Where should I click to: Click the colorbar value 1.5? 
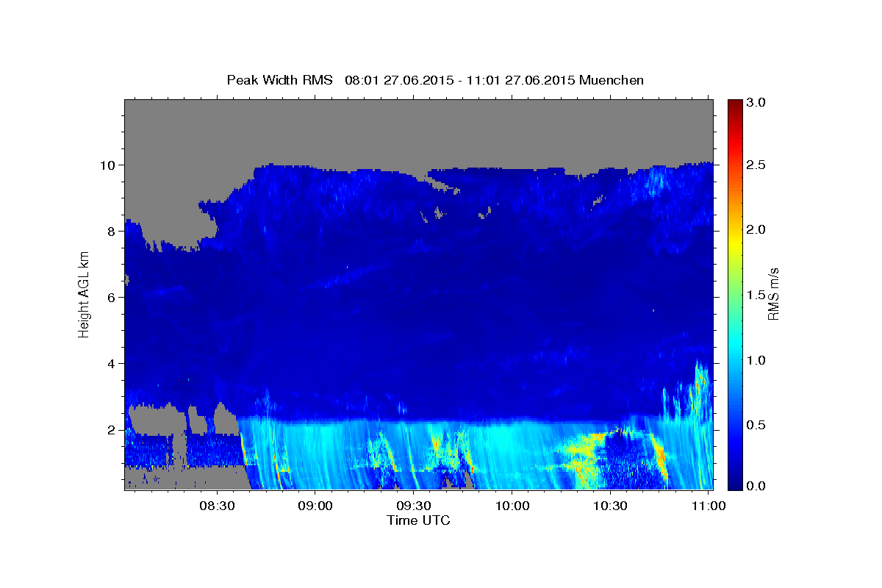pyautogui.click(x=757, y=295)
